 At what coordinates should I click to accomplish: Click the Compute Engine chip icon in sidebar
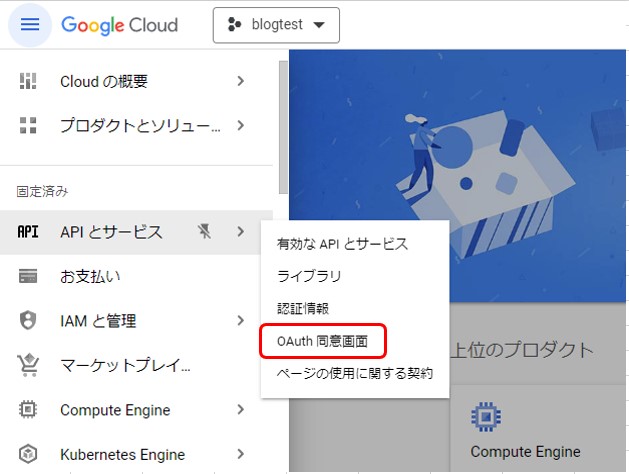tap(28, 409)
